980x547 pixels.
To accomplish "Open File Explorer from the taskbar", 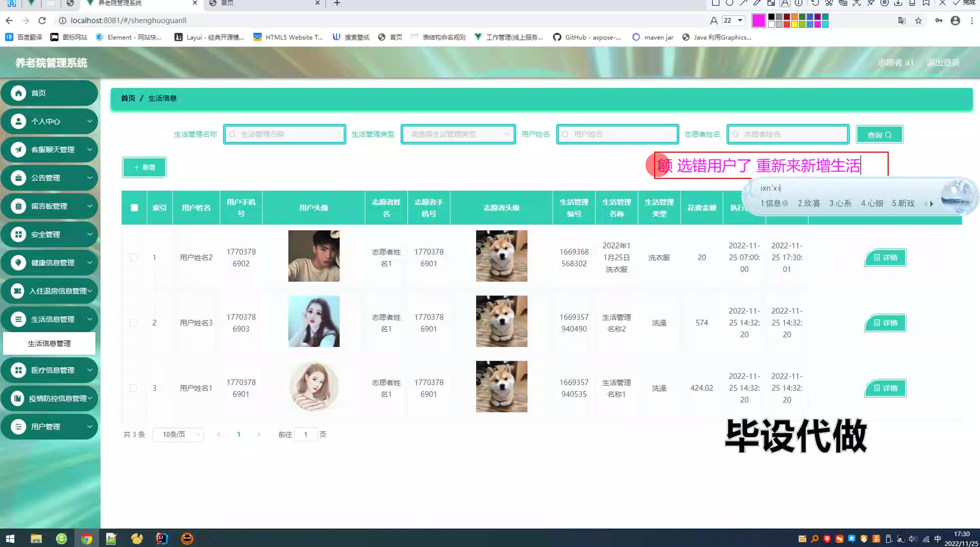I will point(36,538).
